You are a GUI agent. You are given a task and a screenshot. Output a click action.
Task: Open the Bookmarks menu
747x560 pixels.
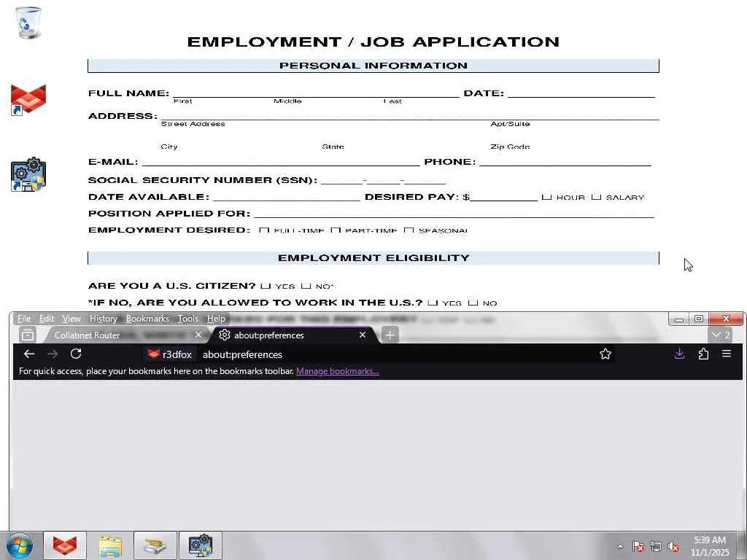147,319
